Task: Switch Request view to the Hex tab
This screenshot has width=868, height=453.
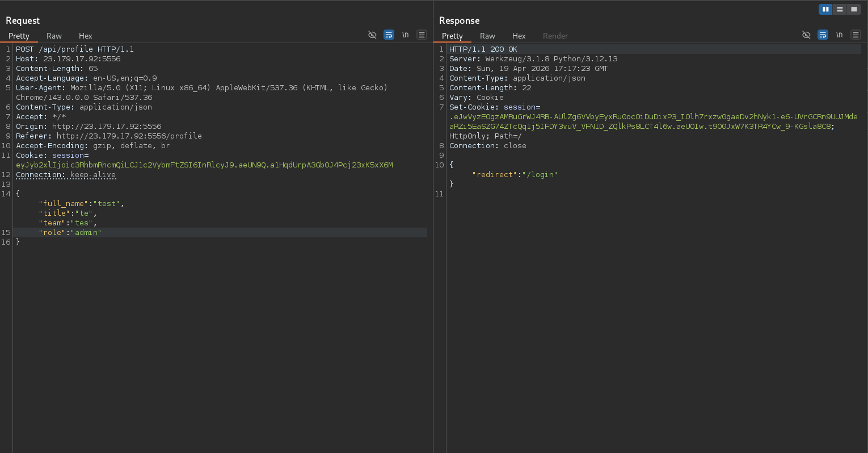Action: tap(85, 36)
